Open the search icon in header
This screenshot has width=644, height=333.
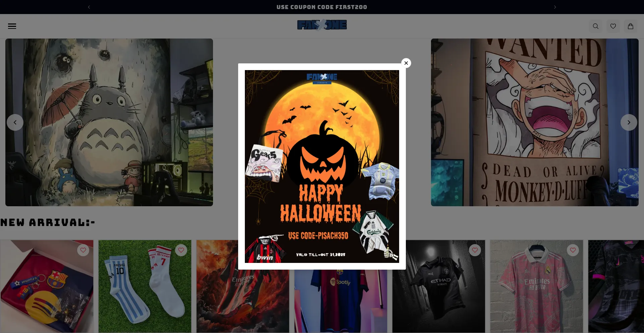[596, 26]
